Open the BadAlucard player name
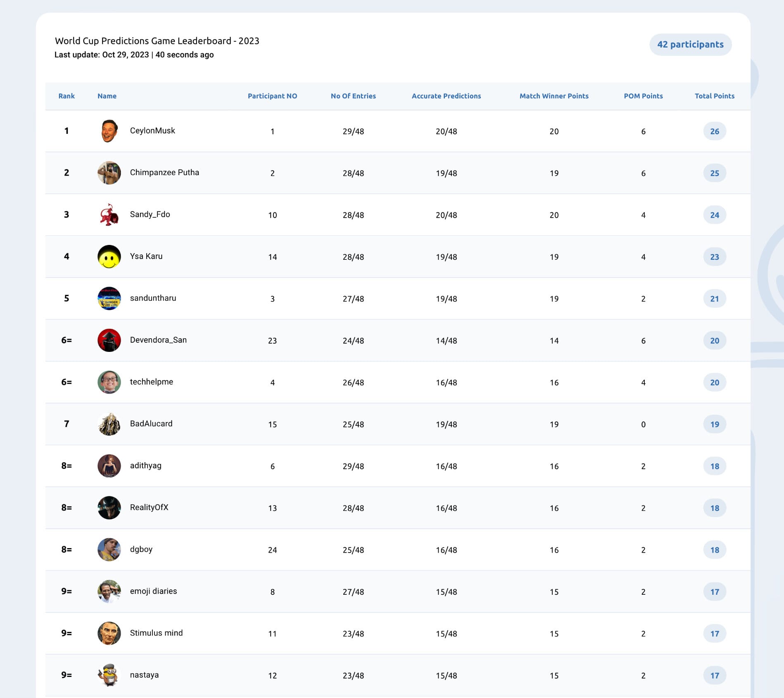The height and width of the screenshot is (698, 784). click(151, 423)
